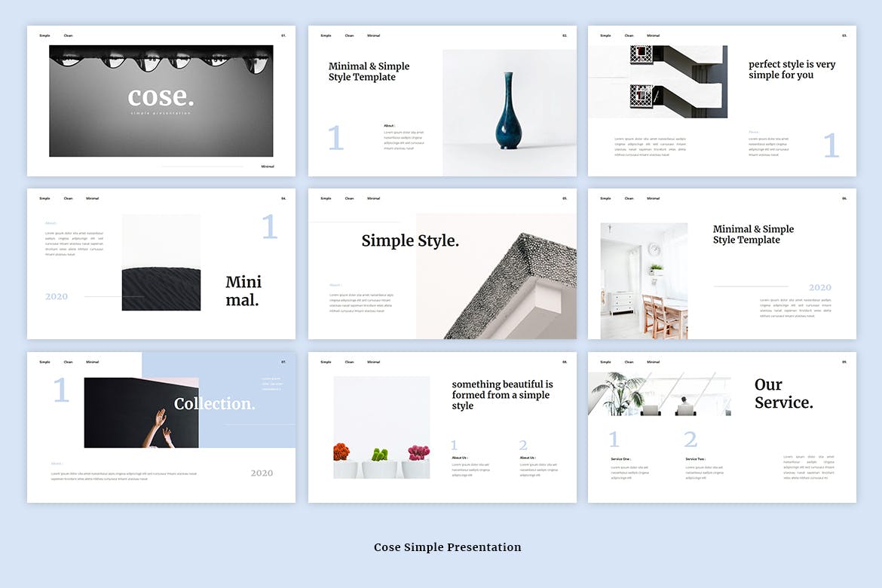The width and height of the screenshot is (882, 588).
Task: Click the "2020" text beside the Mini mal. heading
Action: (57, 297)
